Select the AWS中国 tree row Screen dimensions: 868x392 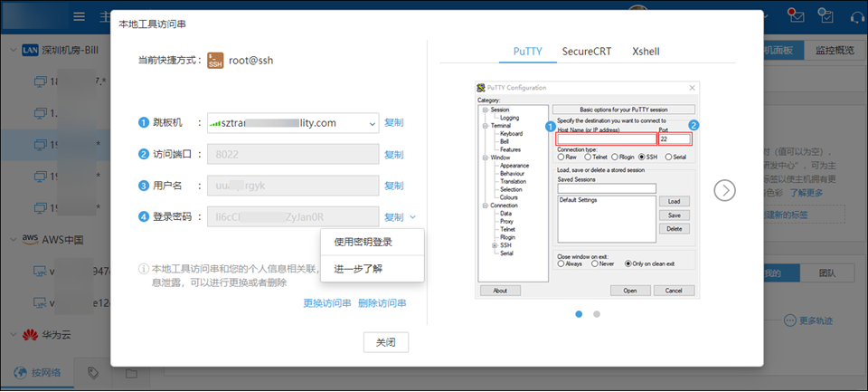pyautogui.click(x=55, y=240)
